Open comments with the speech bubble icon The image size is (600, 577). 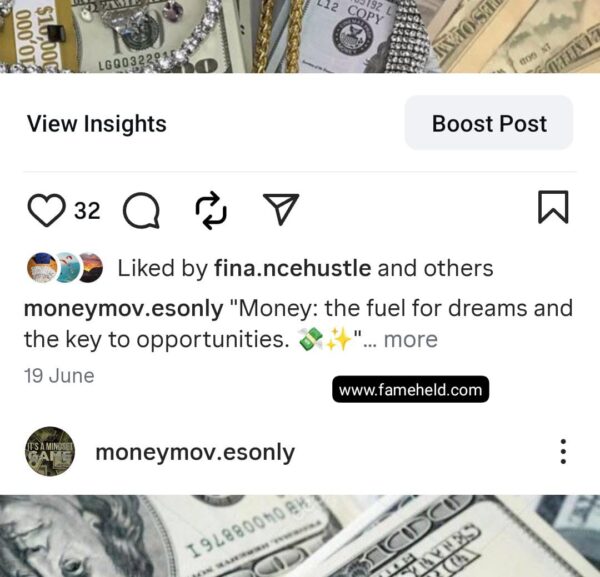(x=141, y=210)
